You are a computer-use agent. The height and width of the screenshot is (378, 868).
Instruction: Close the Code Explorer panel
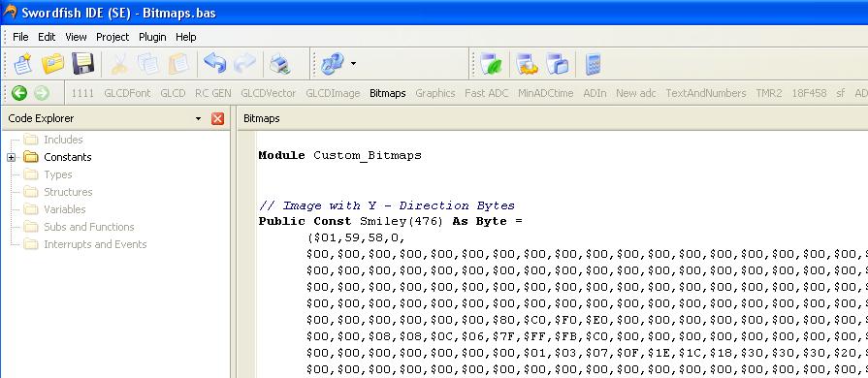pyautogui.click(x=217, y=118)
